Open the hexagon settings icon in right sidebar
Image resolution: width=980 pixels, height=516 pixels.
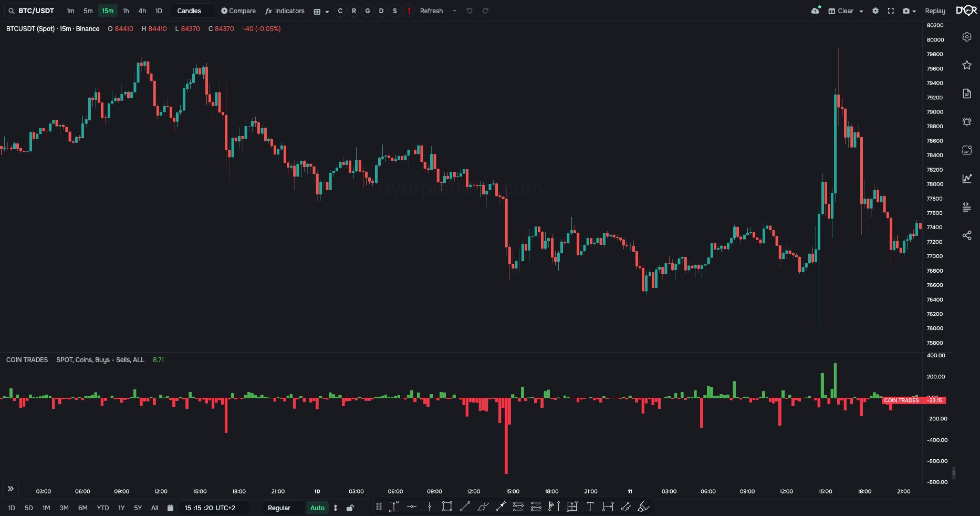point(967,37)
